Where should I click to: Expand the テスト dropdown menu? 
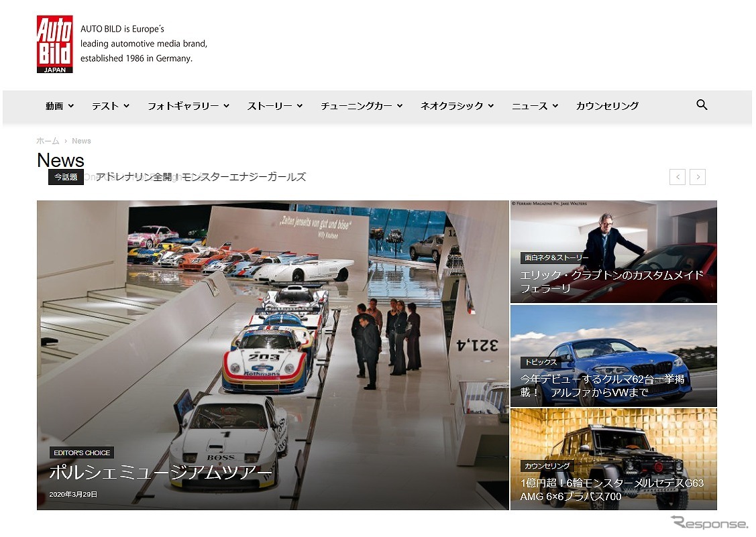coord(110,106)
